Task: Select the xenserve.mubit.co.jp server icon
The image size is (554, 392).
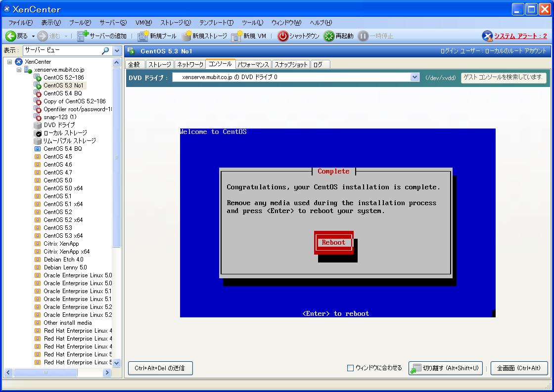Action: (28, 70)
